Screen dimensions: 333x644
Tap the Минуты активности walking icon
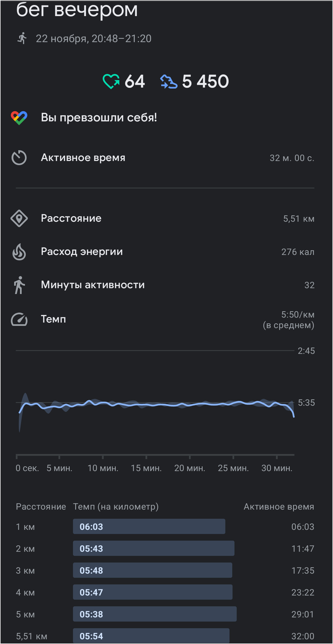19,285
